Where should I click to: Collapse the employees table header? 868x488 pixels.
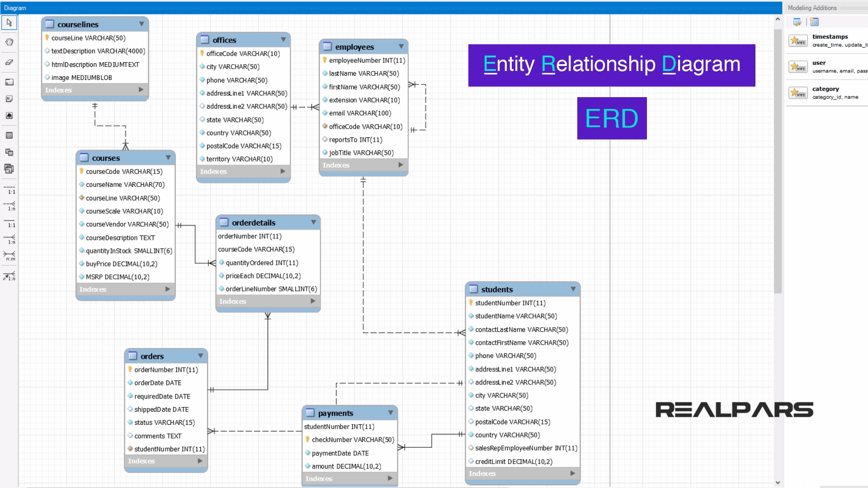point(401,47)
